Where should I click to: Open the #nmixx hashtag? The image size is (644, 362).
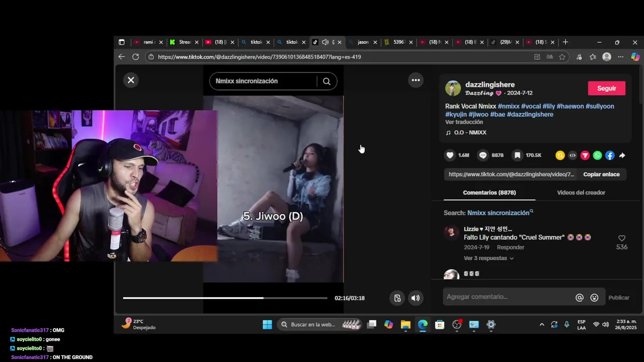(x=509, y=106)
